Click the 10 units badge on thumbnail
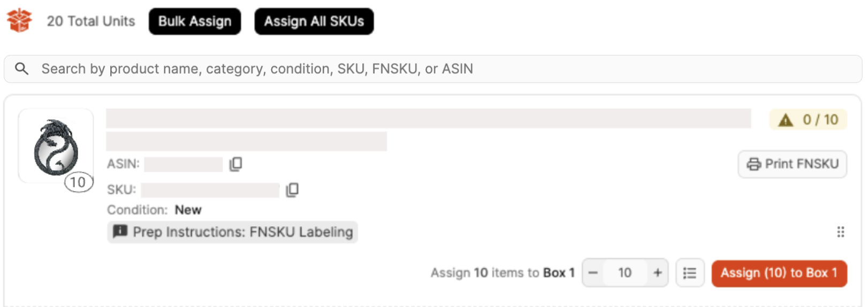 [x=79, y=182]
